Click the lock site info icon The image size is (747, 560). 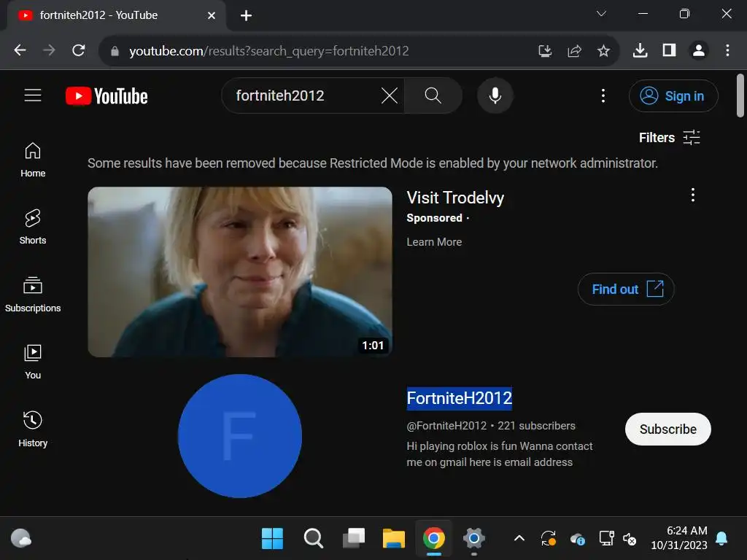115,51
